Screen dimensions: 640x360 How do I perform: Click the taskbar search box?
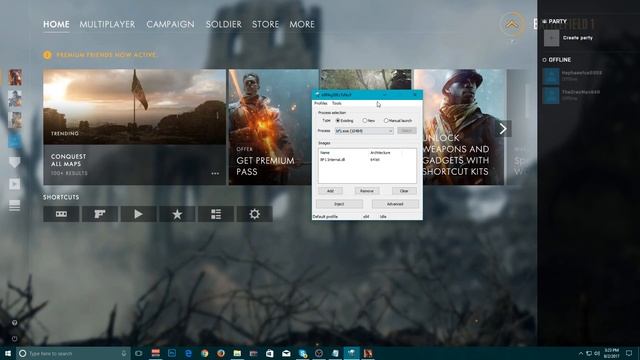coord(73,353)
